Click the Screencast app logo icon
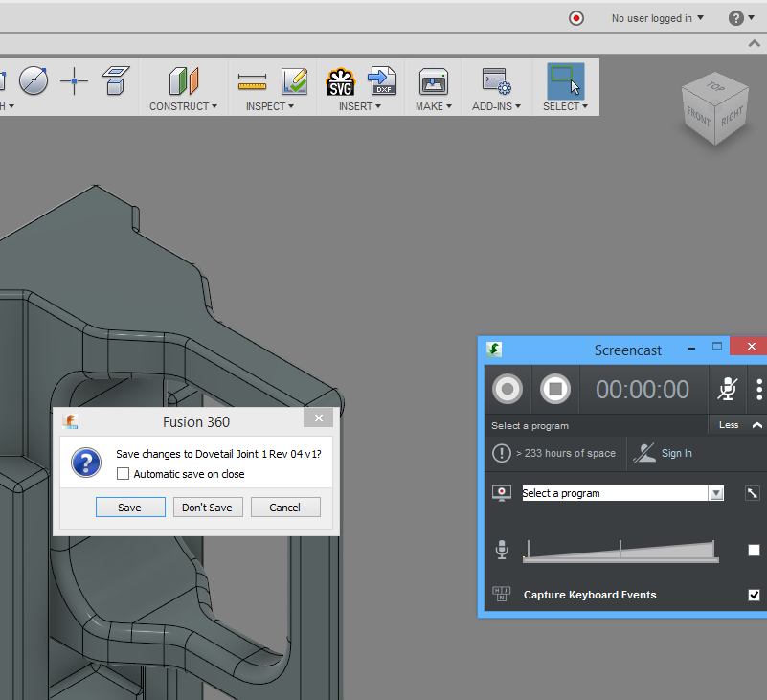767x700 pixels. (x=494, y=350)
